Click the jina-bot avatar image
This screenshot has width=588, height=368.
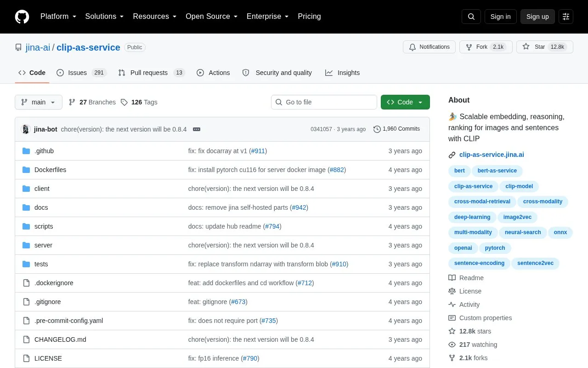click(26, 129)
